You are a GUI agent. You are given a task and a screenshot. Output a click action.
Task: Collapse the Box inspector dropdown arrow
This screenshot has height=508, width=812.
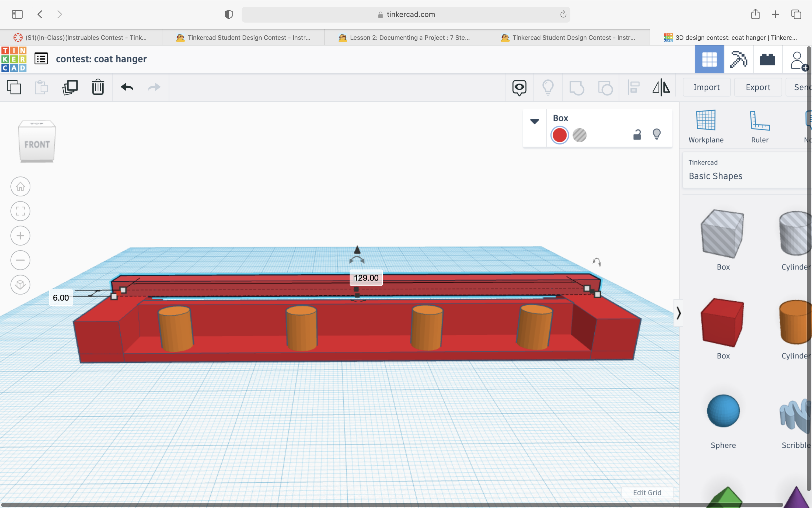pos(535,121)
